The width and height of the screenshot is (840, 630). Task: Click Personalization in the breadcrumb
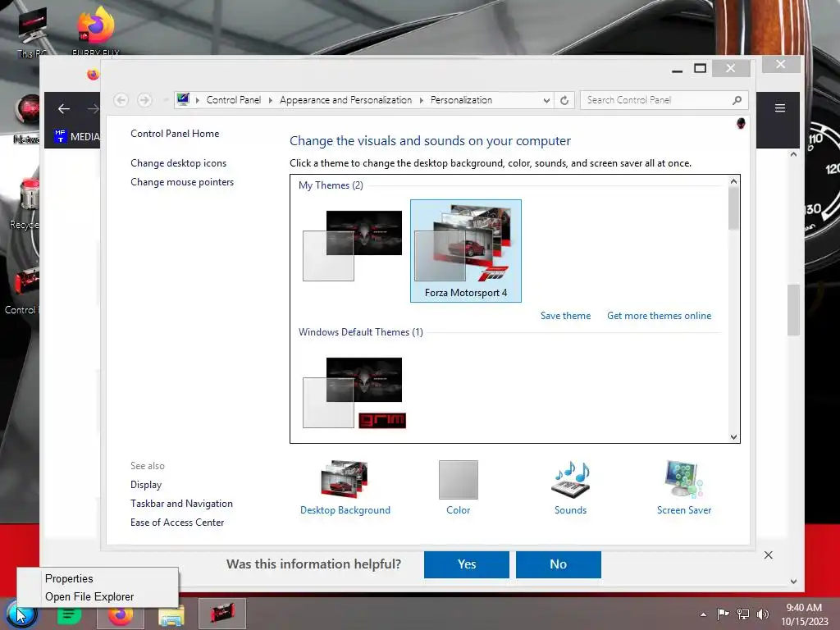click(x=461, y=100)
